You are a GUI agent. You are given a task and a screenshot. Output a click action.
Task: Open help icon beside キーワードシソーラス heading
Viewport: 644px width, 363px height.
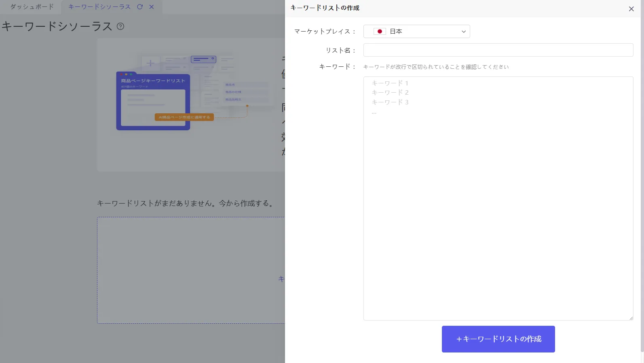[x=120, y=26]
